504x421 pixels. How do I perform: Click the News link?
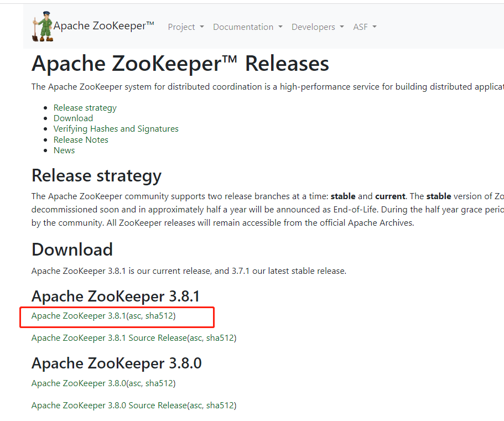64,150
